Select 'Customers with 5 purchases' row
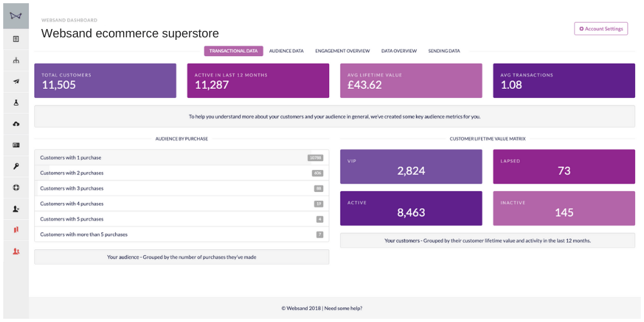This screenshot has height=322, width=644. (182, 219)
